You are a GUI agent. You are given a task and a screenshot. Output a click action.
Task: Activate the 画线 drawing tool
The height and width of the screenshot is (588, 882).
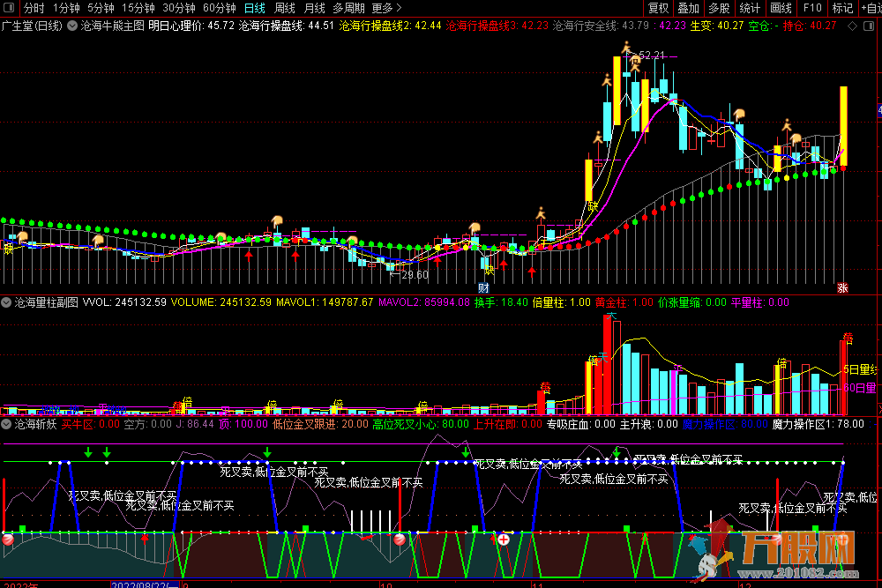click(781, 8)
